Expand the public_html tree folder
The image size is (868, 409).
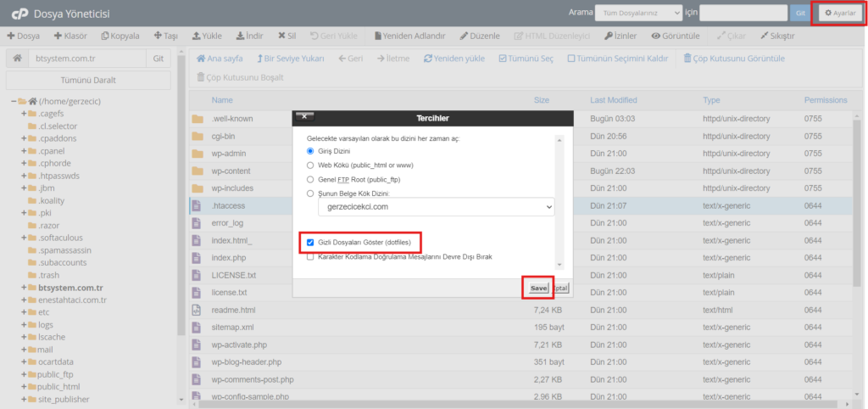click(x=24, y=387)
